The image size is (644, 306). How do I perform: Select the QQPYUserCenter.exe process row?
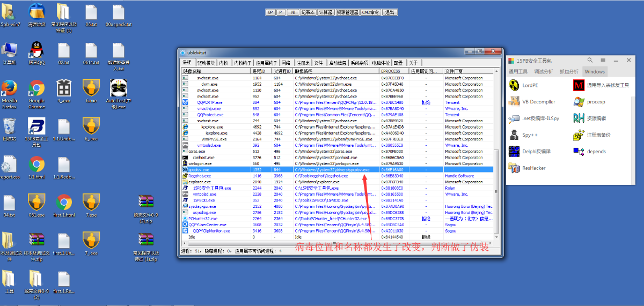337,225
